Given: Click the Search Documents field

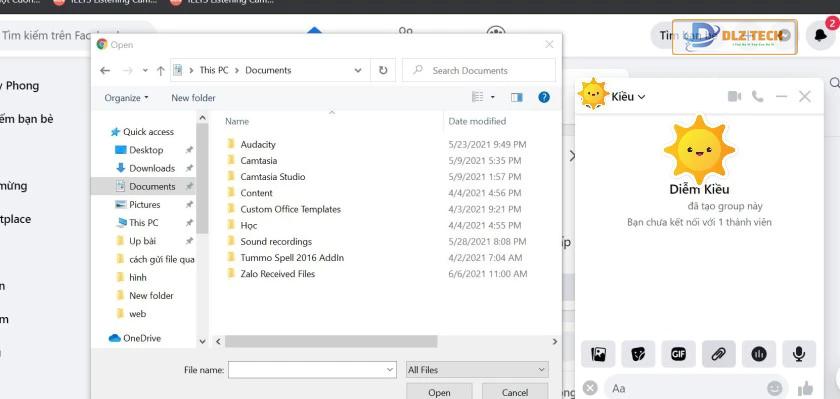Looking at the screenshot, I should click(479, 70).
